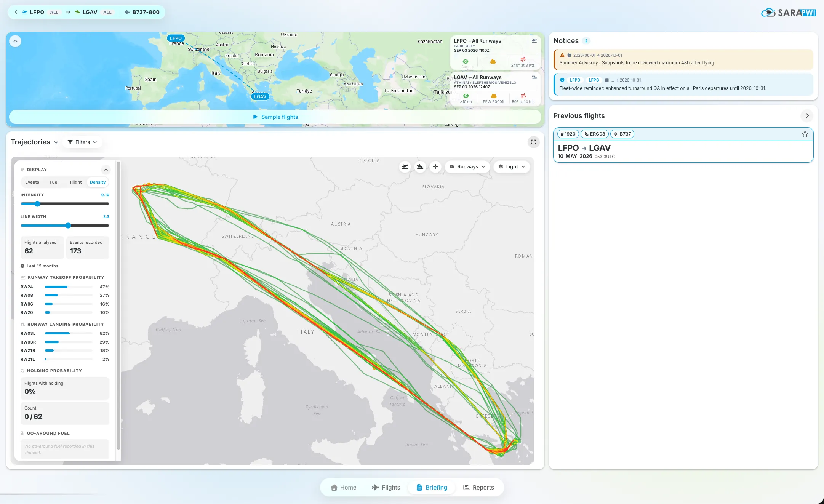Switch to Events display mode
Image resolution: width=824 pixels, height=504 pixels.
pyautogui.click(x=32, y=182)
